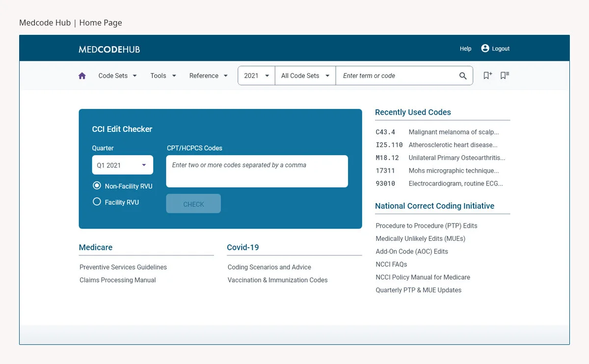Click the Unilateral Primary Osteoarthritis description
Screen dimensions: 589x364
457,157
